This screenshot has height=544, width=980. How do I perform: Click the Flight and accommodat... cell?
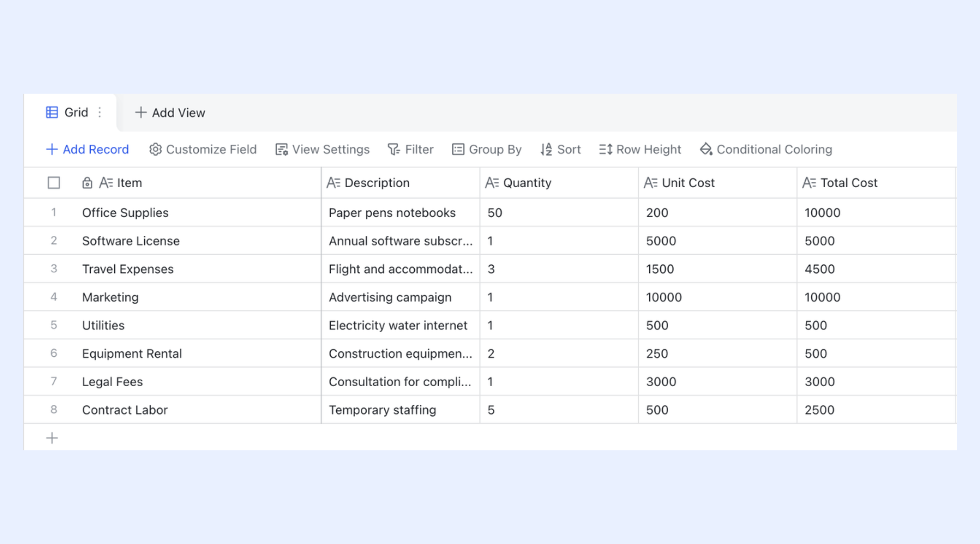click(401, 269)
